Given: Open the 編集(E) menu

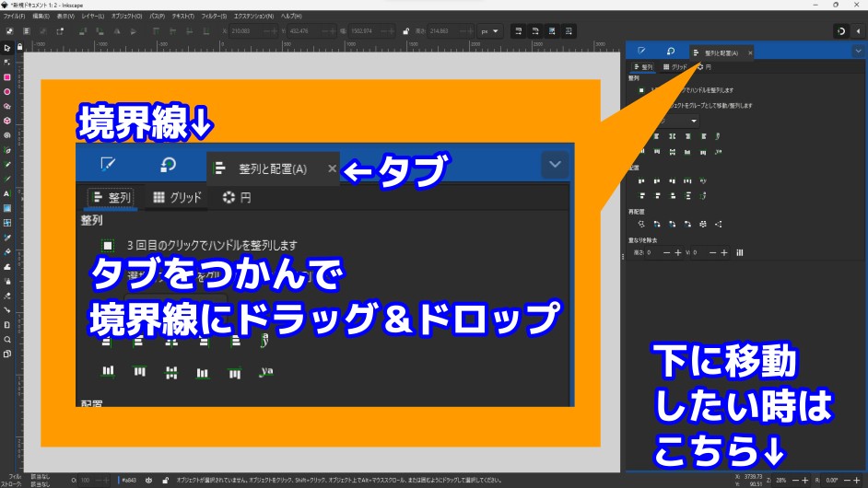Looking at the screenshot, I should pos(41,16).
